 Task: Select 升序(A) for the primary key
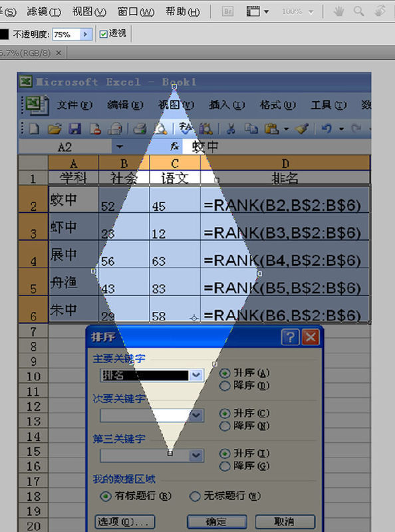tap(225, 373)
